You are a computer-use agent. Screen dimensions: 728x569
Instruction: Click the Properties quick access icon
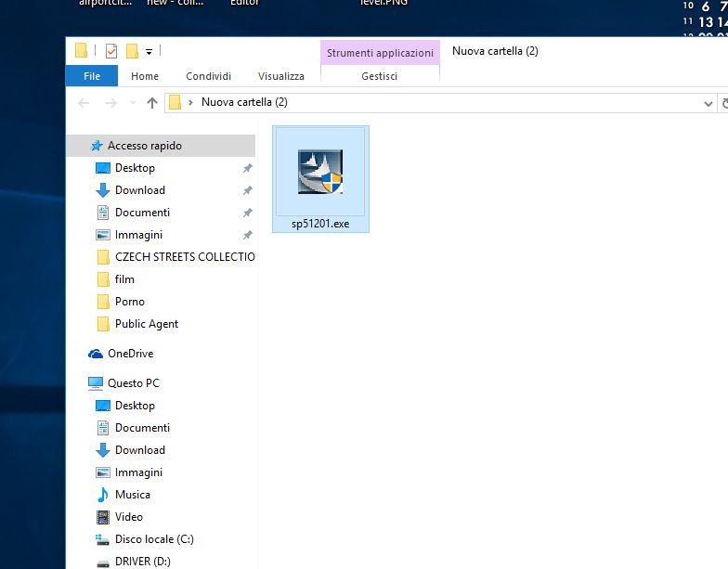(111, 50)
